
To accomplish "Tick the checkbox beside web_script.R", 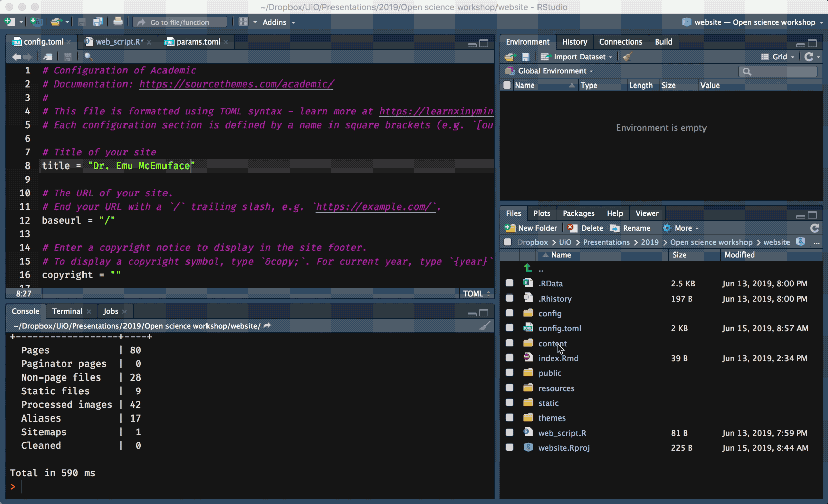I will [x=509, y=433].
